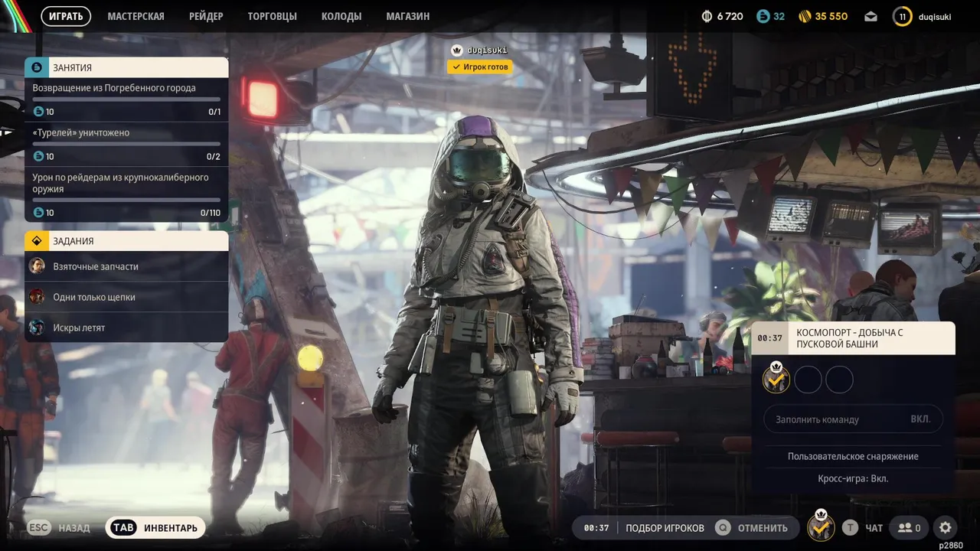The width and height of the screenshot is (980, 551).
Task: Click reward token icon under Возвращение activity
Action: click(38, 112)
